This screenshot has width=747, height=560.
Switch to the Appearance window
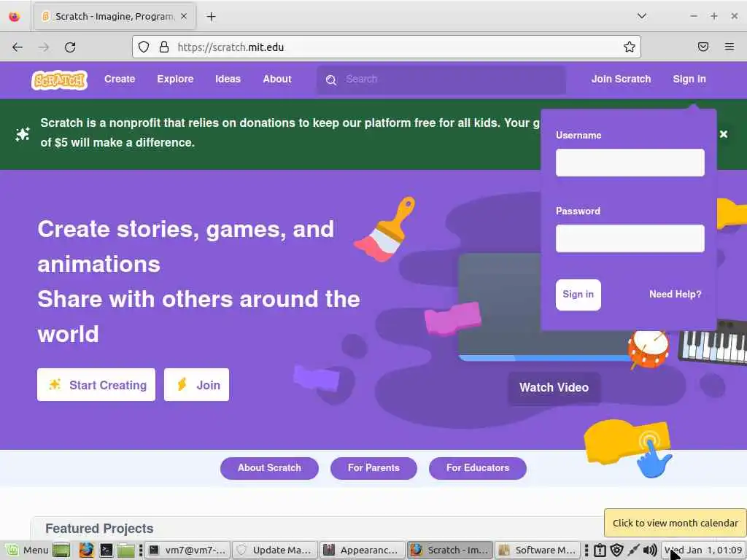[363, 551]
